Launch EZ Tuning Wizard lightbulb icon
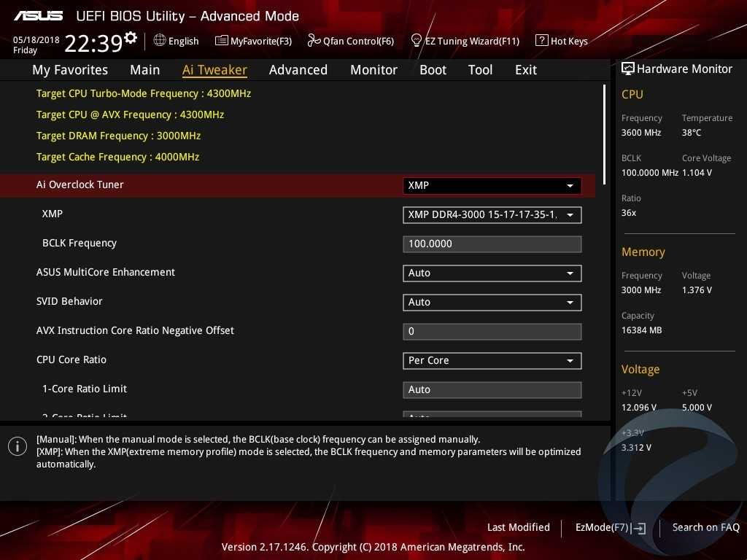 coord(417,41)
